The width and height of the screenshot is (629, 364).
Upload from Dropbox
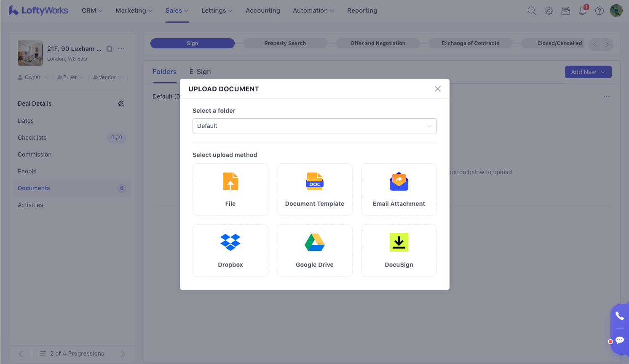tap(230, 250)
